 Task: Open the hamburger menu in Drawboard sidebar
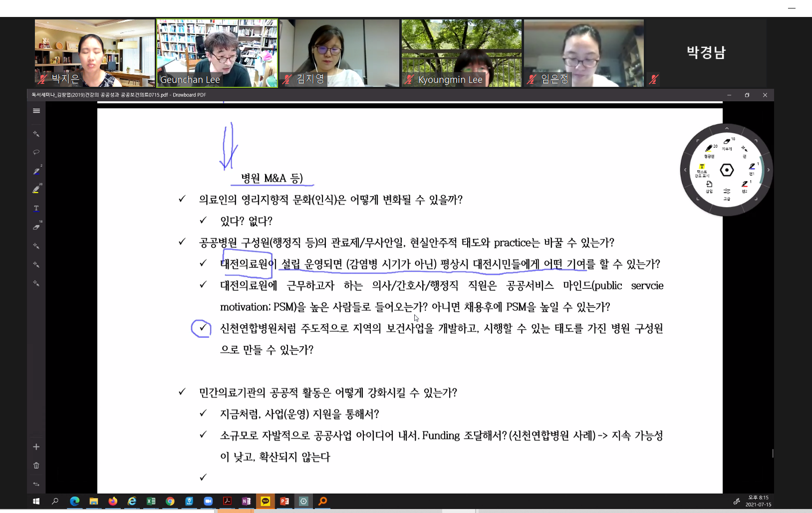pyautogui.click(x=36, y=111)
